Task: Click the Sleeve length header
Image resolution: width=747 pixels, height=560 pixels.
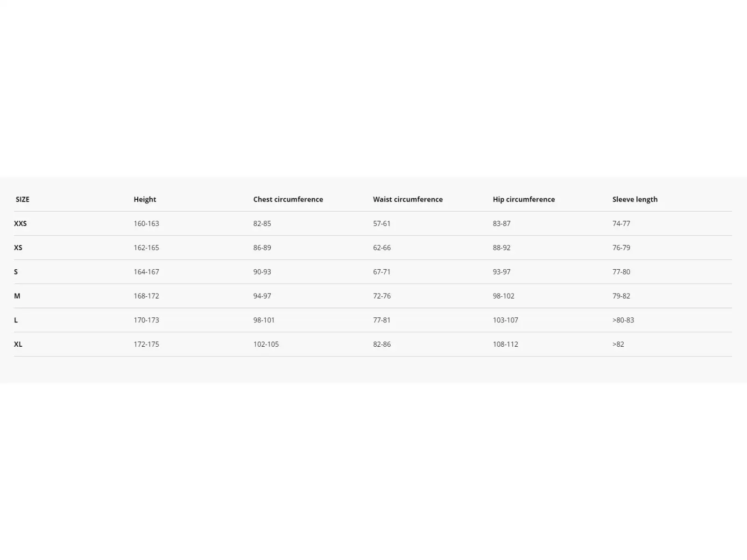Action: coord(635,199)
